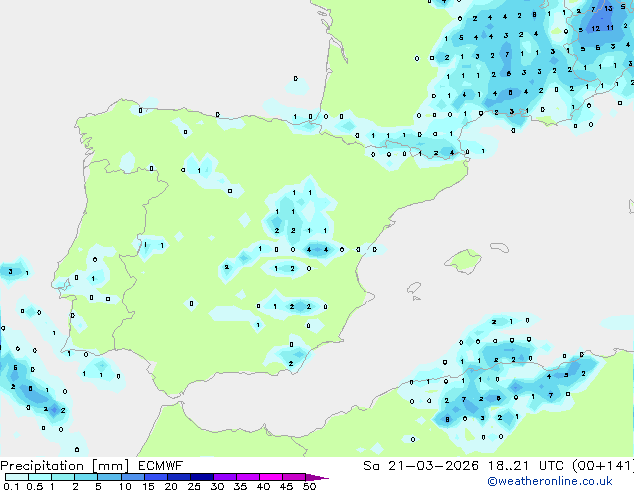The height and width of the screenshot is (490, 634).
Task: Click the 0.1–0.5 mm legend color box
Action: [x=17, y=477]
